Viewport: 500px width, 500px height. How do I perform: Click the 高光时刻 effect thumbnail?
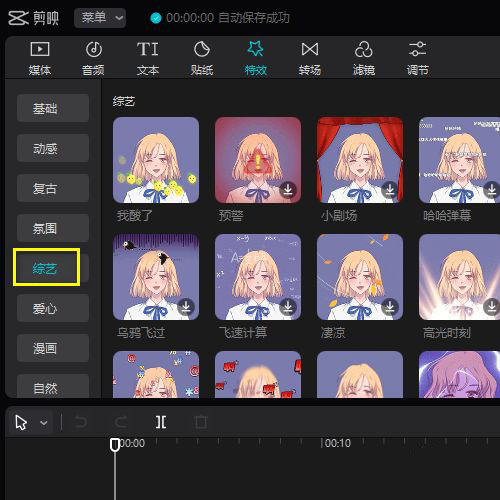pyautogui.click(x=459, y=277)
